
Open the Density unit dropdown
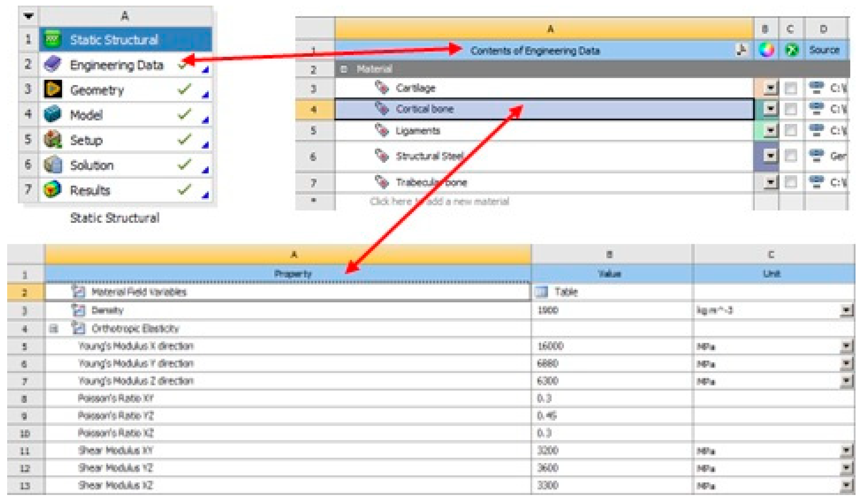tap(846, 310)
